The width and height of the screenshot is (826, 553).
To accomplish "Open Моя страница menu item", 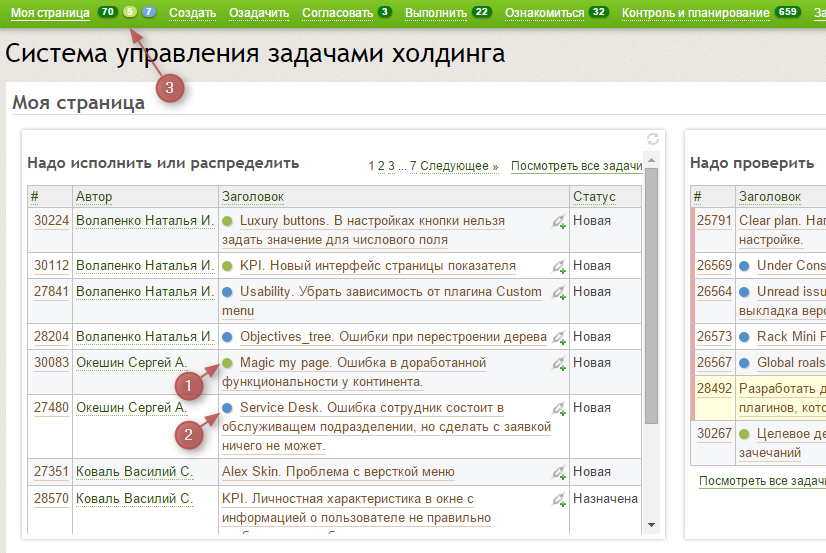I will (x=50, y=13).
